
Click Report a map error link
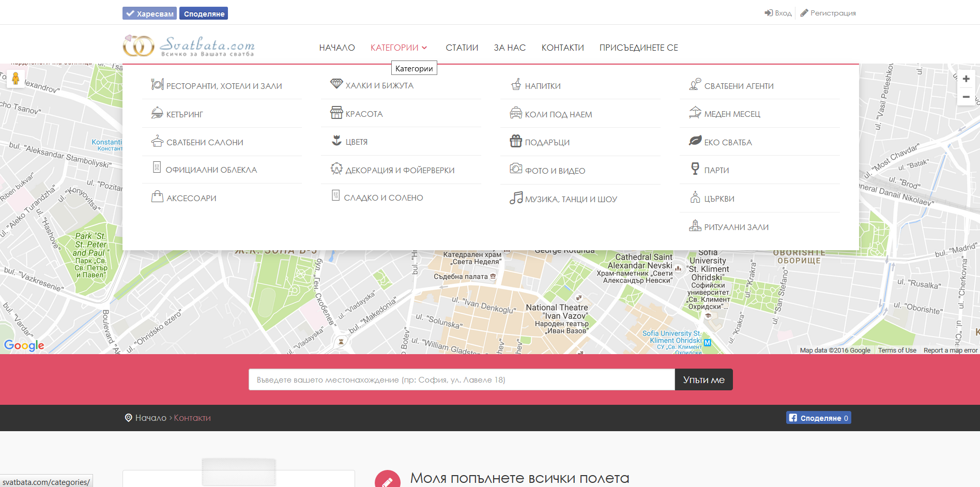pos(951,351)
